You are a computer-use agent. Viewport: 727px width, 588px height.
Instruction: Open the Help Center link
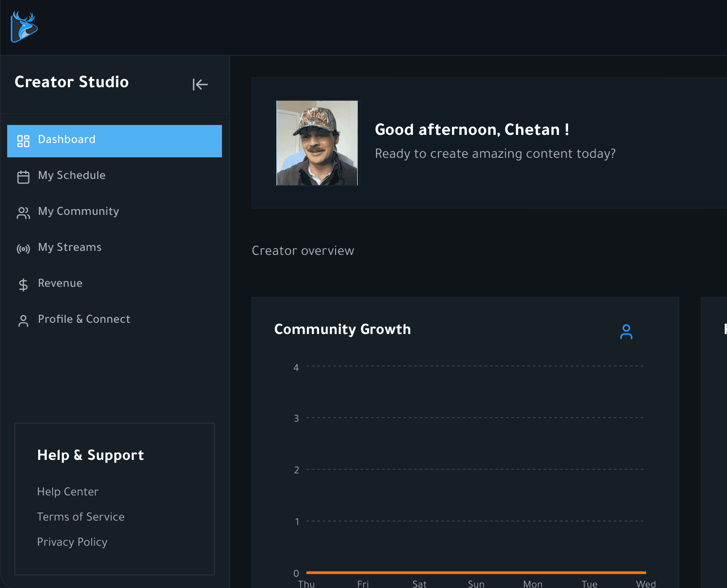[x=68, y=491]
